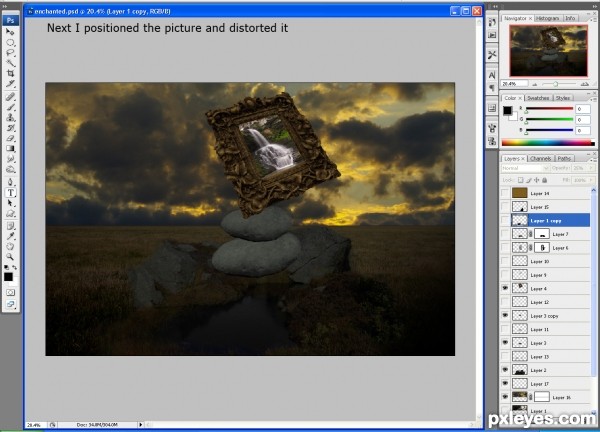Open Tool Presets icon in dock
This screenshot has width=600, height=432.
coord(492,55)
